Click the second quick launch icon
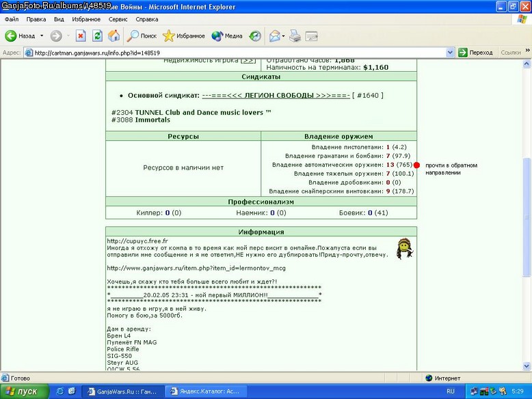 coord(72,391)
